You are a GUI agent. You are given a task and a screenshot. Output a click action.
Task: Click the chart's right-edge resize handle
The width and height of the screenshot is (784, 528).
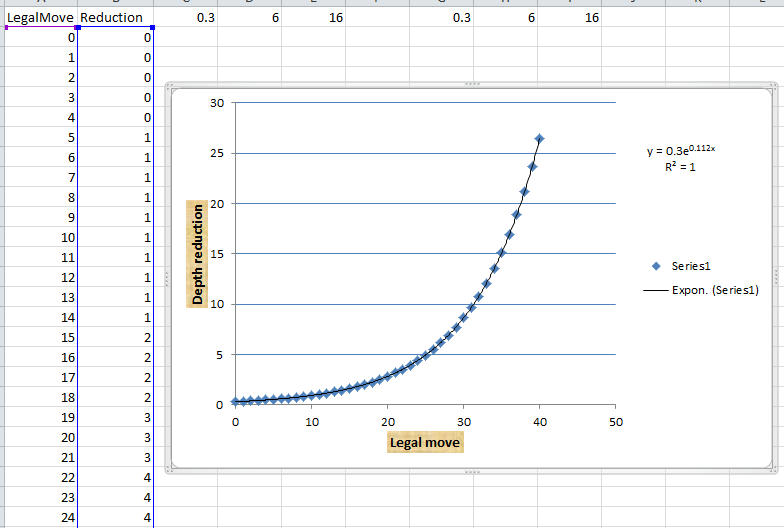point(776,278)
